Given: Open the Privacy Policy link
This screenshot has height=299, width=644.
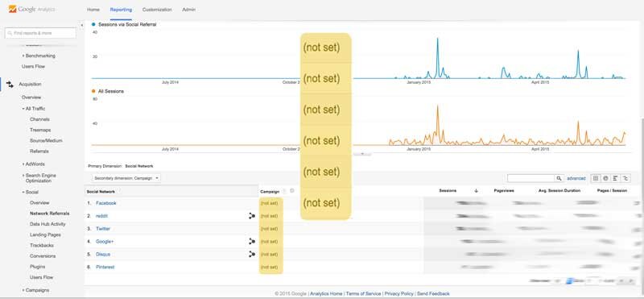Looking at the screenshot, I should pos(398,293).
